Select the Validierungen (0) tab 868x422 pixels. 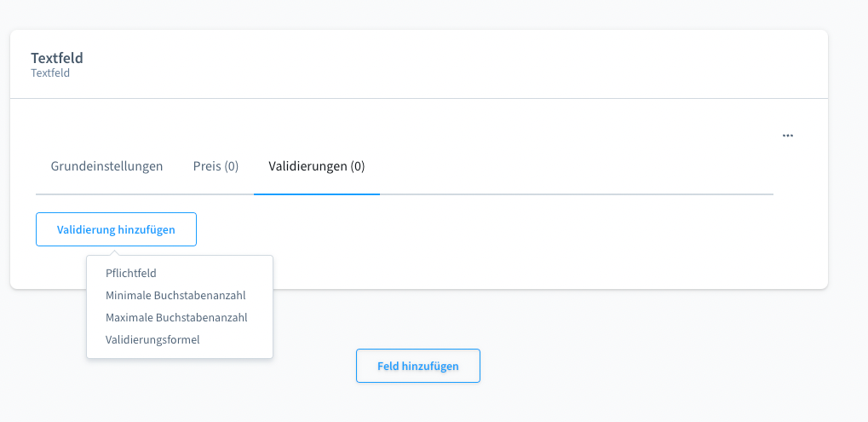[x=316, y=166]
